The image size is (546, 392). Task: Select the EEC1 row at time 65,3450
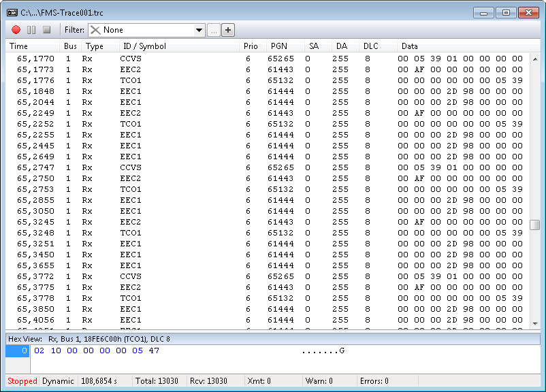(x=268, y=255)
